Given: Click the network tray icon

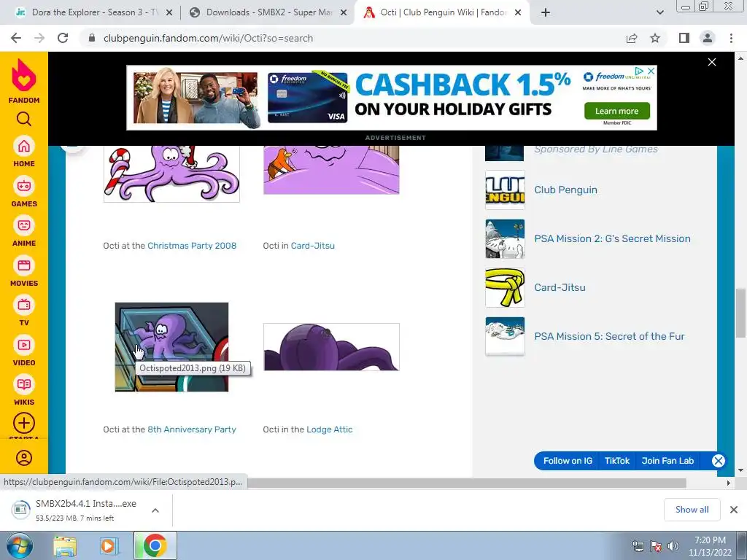Looking at the screenshot, I should (x=638, y=546).
